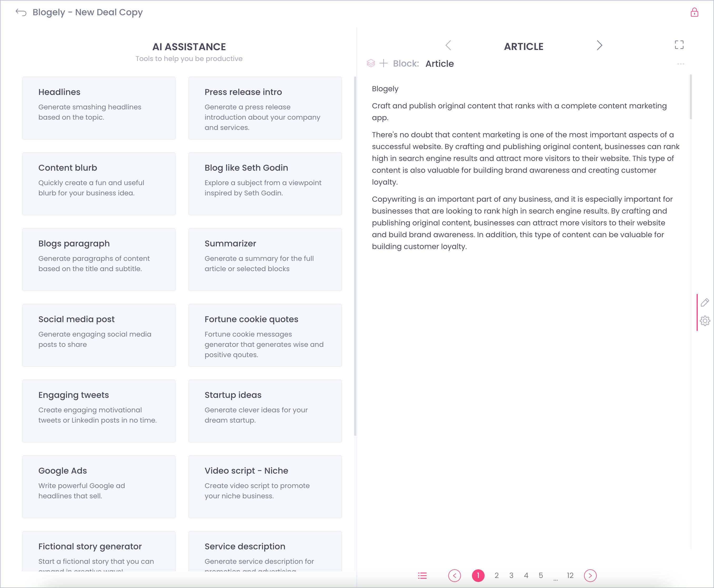Go to next panel with right chevron
The height and width of the screenshot is (588, 714).
(600, 45)
